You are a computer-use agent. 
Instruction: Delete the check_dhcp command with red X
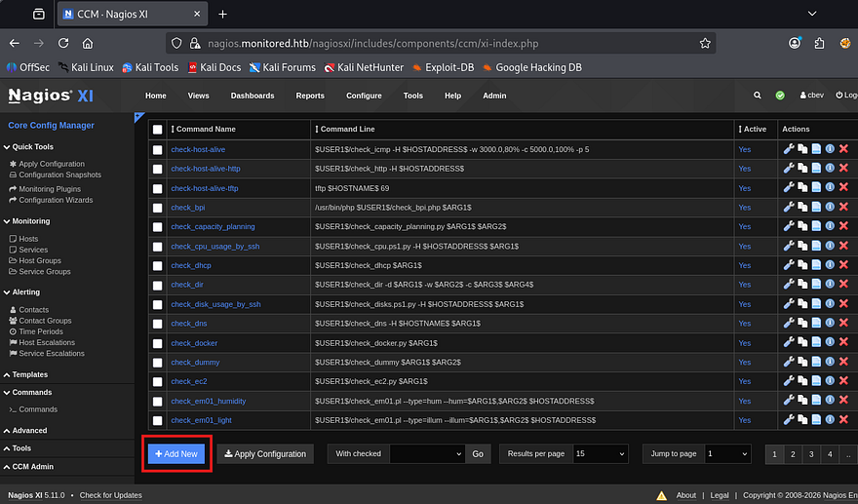click(843, 265)
